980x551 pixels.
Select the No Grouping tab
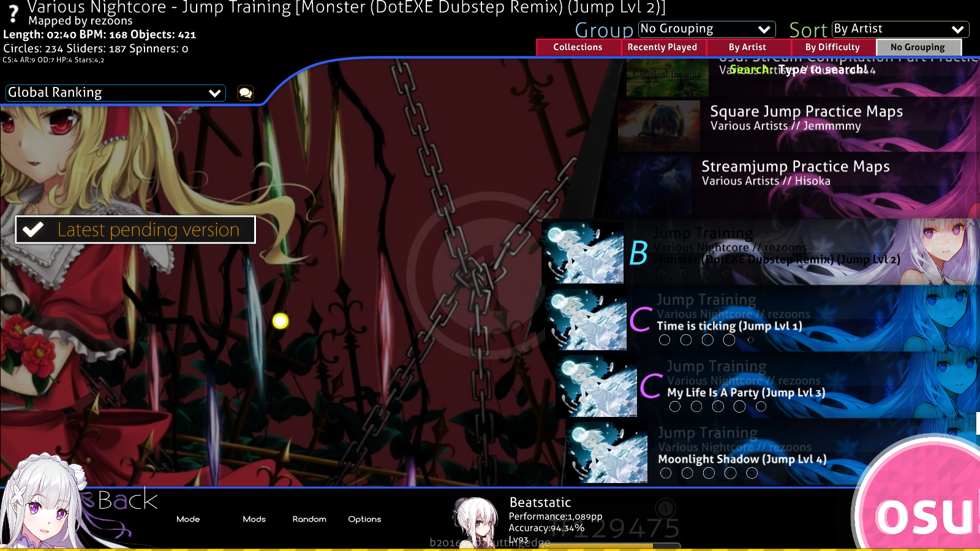[918, 47]
